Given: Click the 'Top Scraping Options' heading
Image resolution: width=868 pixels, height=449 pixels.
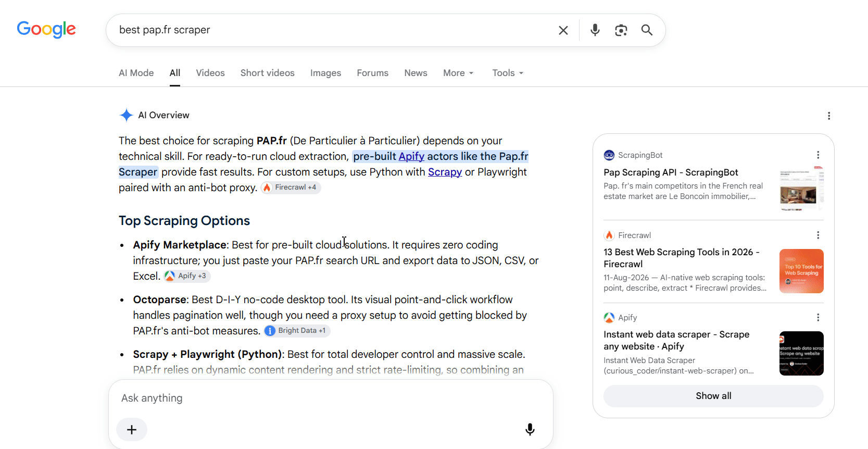Looking at the screenshot, I should pyautogui.click(x=184, y=220).
